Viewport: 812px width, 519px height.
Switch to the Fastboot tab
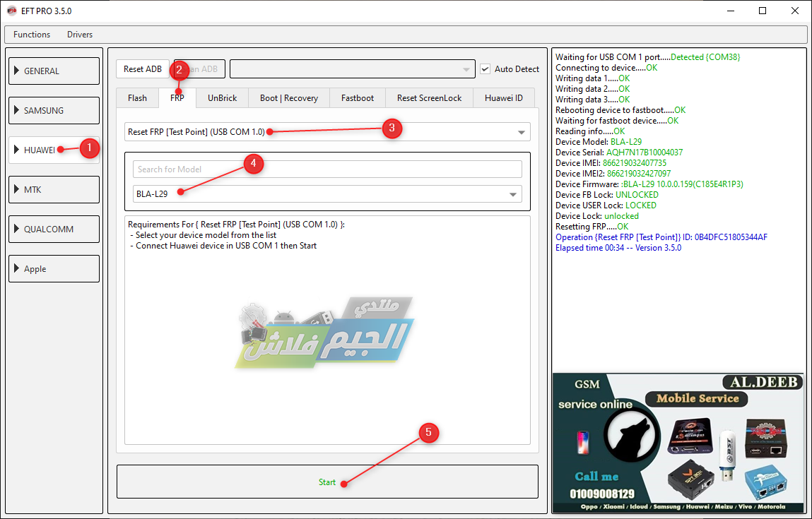click(x=358, y=97)
